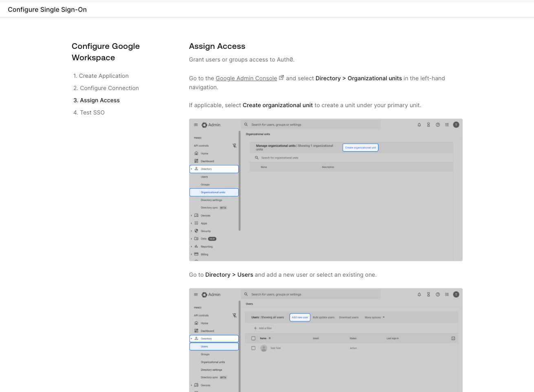Collapse the Directory section in the Users screenshot
The width and height of the screenshot is (534, 392).
191,339
